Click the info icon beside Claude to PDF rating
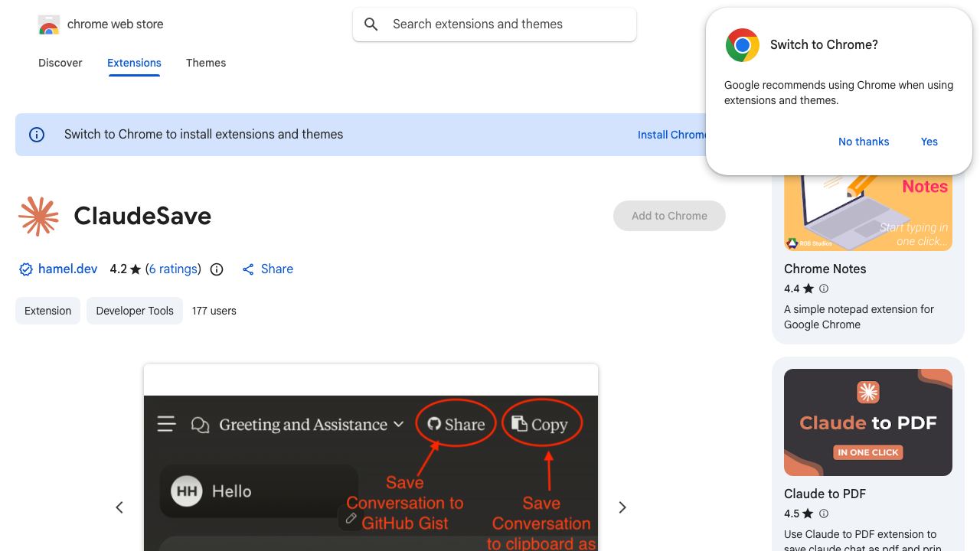Viewport: 980px width, 551px height. pyautogui.click(x=824, y=514)
